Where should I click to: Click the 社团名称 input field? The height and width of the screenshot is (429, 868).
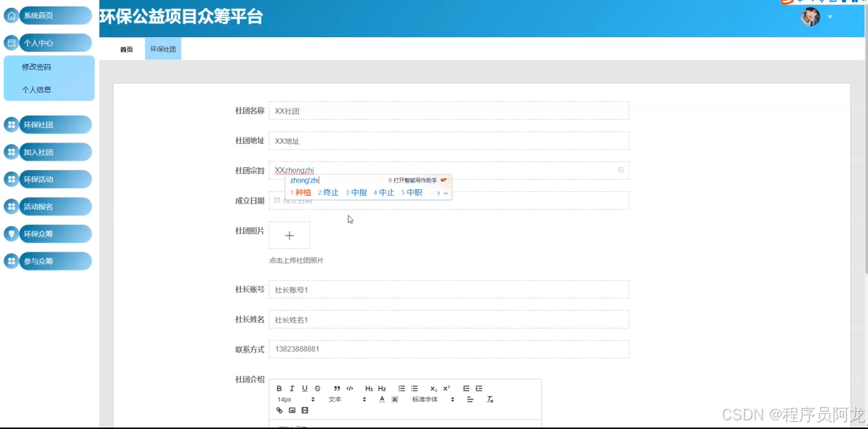(449, 111)
